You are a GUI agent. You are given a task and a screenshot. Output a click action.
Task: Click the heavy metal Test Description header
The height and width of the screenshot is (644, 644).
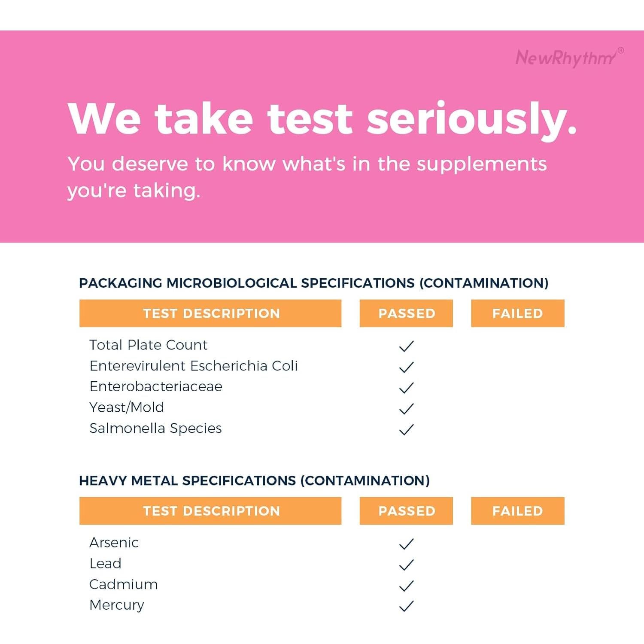coord(210,511)
